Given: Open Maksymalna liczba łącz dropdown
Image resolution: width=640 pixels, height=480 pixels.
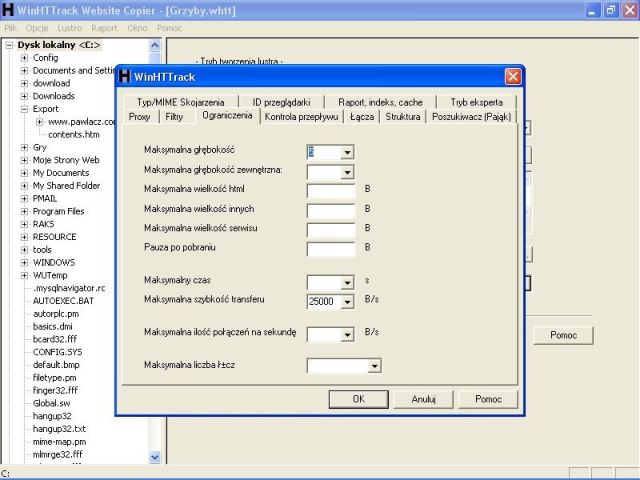Looking at the screenshot, I should click(x=374, y=366).
